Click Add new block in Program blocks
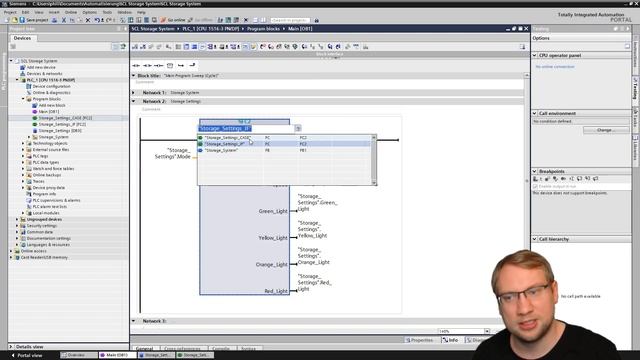This screenshot has width=640, height=360. coord(51,105)
